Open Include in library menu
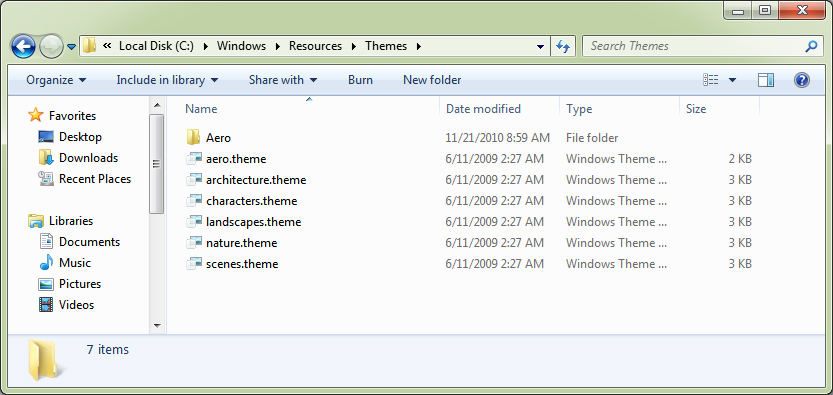Screen dimensions: 833x395 click(x=167, y=80)
